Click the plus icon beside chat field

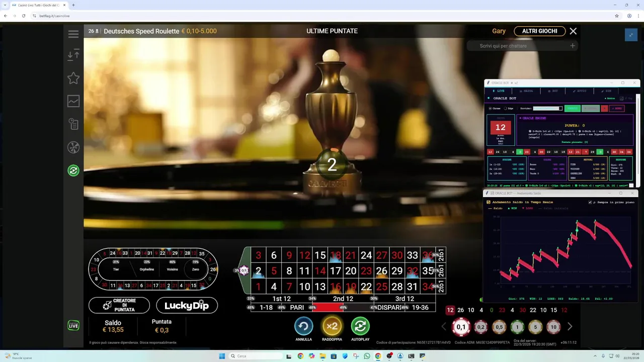coord(572,46)
